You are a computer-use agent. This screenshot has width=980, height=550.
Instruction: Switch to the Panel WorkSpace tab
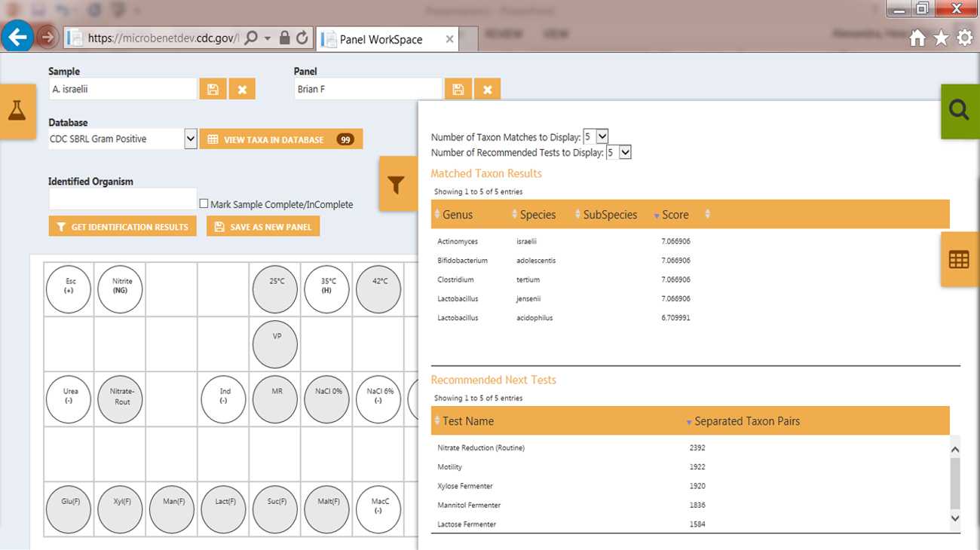pyautogui.click(x=381, y=39)
